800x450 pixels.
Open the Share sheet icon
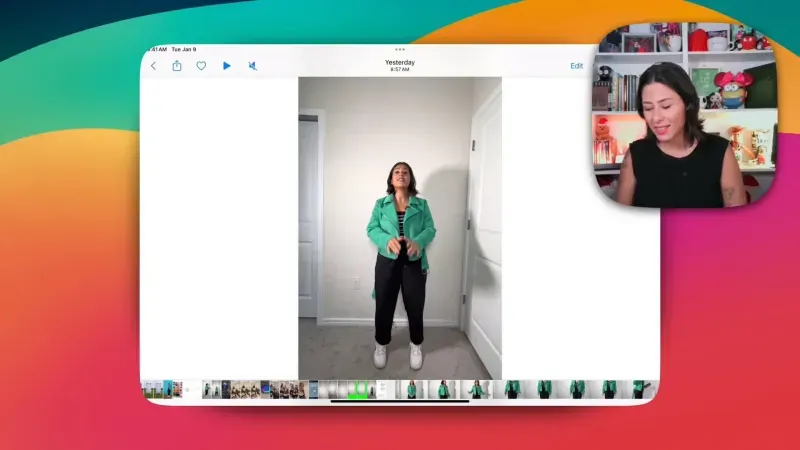pyautogui.click(x=177, y=66)
